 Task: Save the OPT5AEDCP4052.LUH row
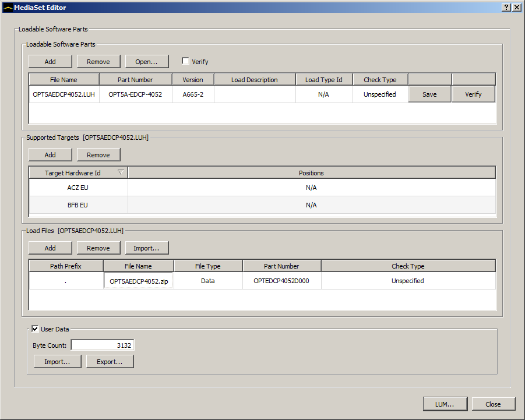coord(429,94)
